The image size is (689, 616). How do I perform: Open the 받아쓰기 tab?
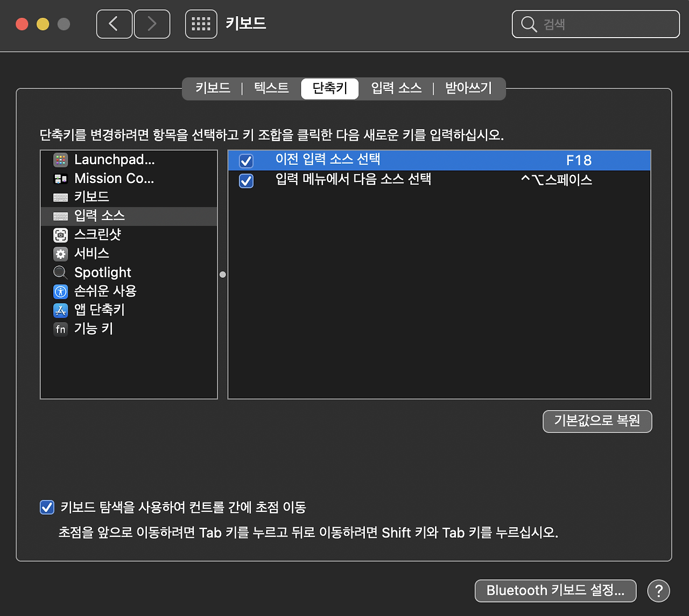pos(468,88)
